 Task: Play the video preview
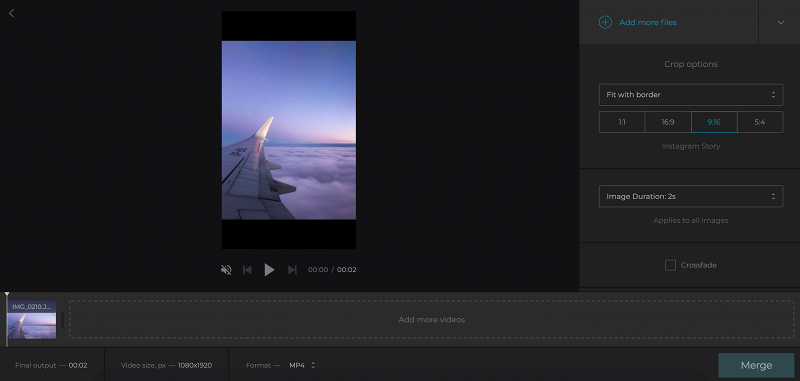point(269,270)
